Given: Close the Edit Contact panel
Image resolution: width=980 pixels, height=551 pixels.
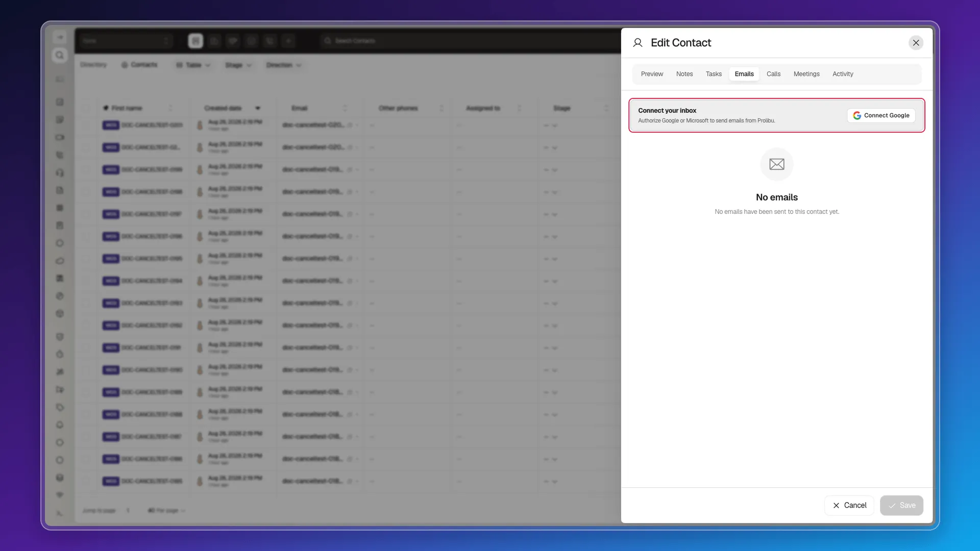Looking at the screenshot, I should click(916, 43).
